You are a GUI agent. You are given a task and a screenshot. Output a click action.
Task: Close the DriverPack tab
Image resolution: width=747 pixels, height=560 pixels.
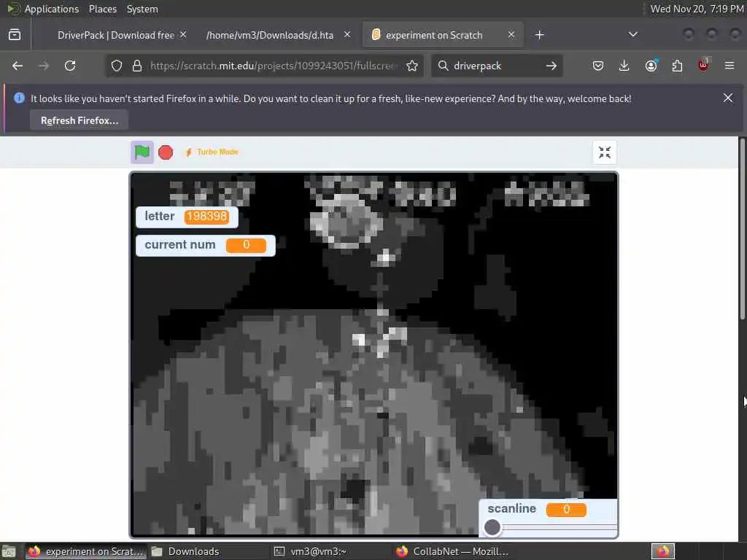(x=183, y=35)
